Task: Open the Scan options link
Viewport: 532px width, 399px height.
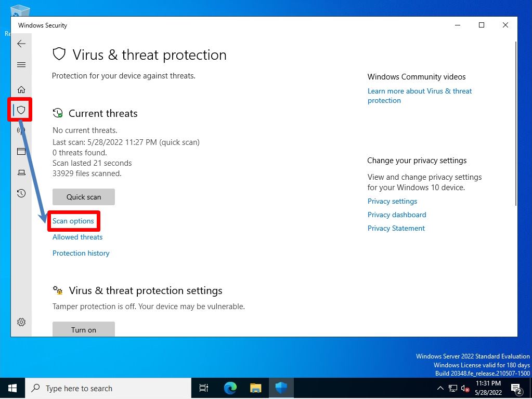Action: pos(73,221)
